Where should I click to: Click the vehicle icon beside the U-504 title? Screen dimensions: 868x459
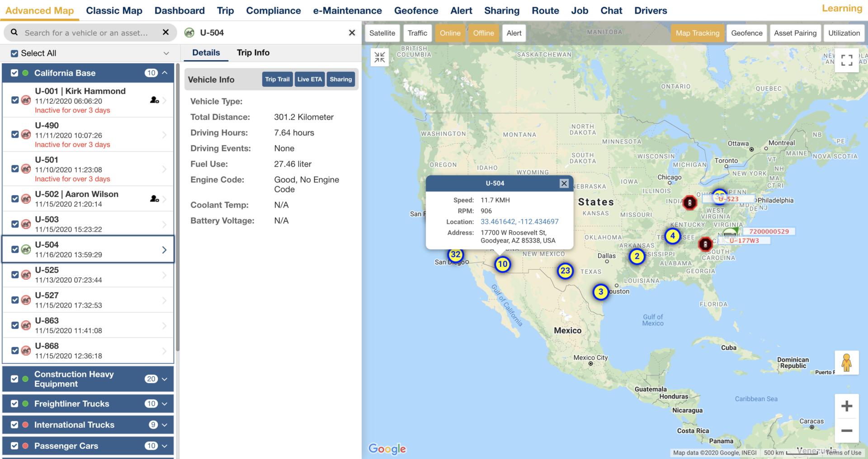pos(189,33)
